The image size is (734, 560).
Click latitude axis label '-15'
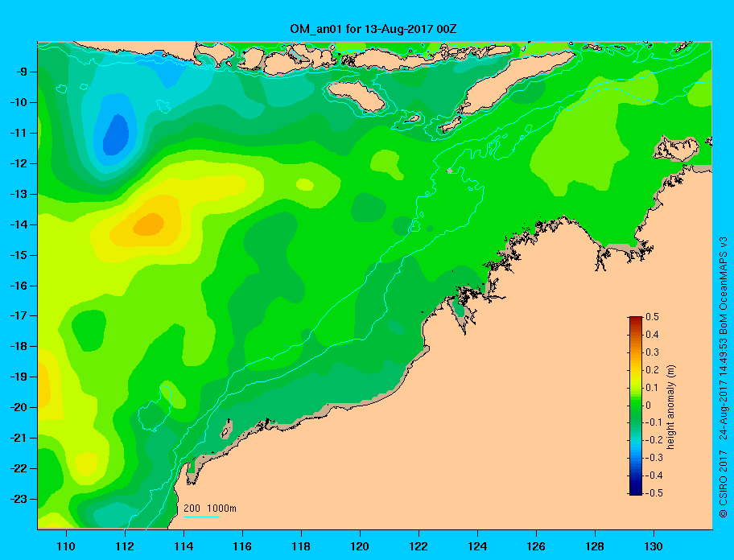(x=18, y=255)
